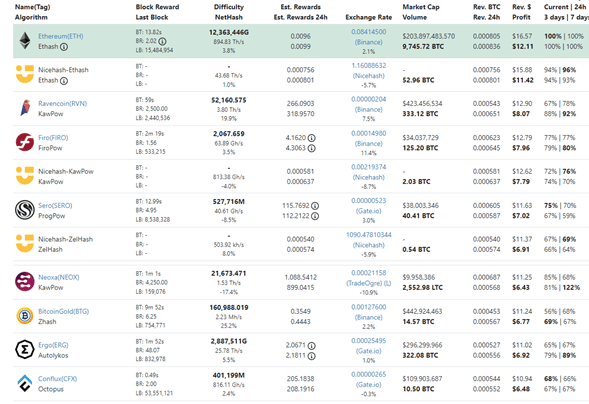Click the Exchange Rate column header
This screenshot has height=404, width=589.
(369, 17)
